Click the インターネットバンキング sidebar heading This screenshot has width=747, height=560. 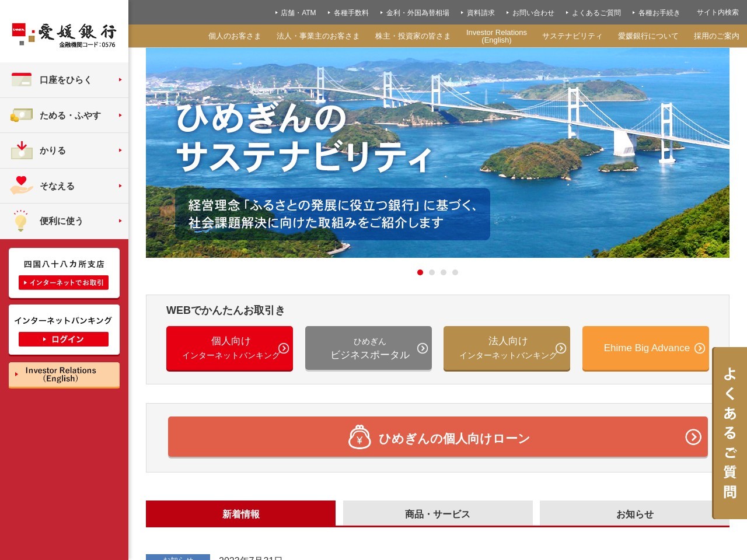(x=63, y=320)
